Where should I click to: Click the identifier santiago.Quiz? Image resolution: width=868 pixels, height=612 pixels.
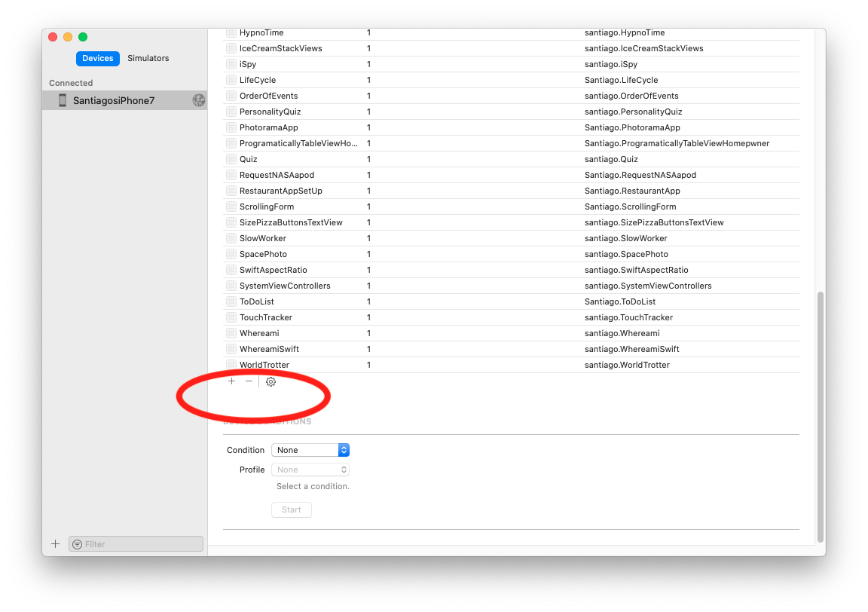[611, 159]
